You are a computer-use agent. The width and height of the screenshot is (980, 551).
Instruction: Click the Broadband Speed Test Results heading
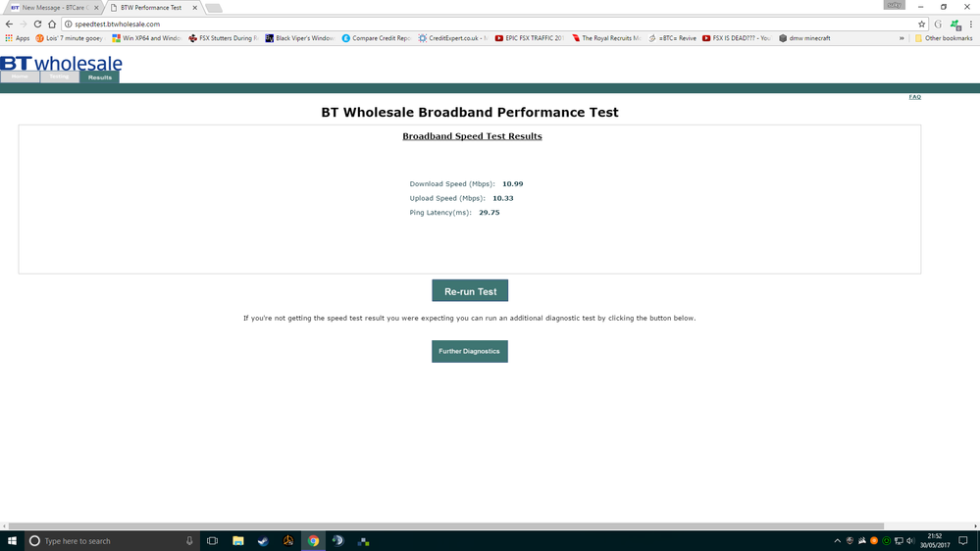pyautogui.click(x=472, y=136)
